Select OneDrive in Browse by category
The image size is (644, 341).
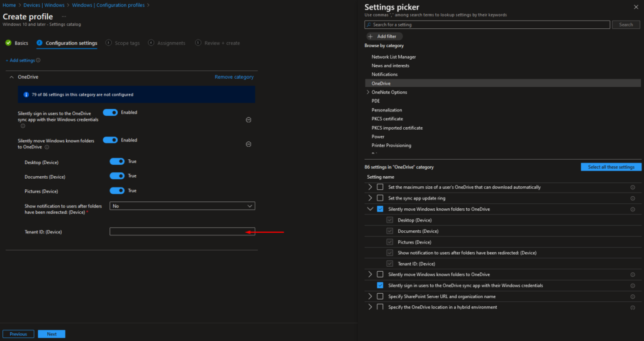(x=502, y=84)
